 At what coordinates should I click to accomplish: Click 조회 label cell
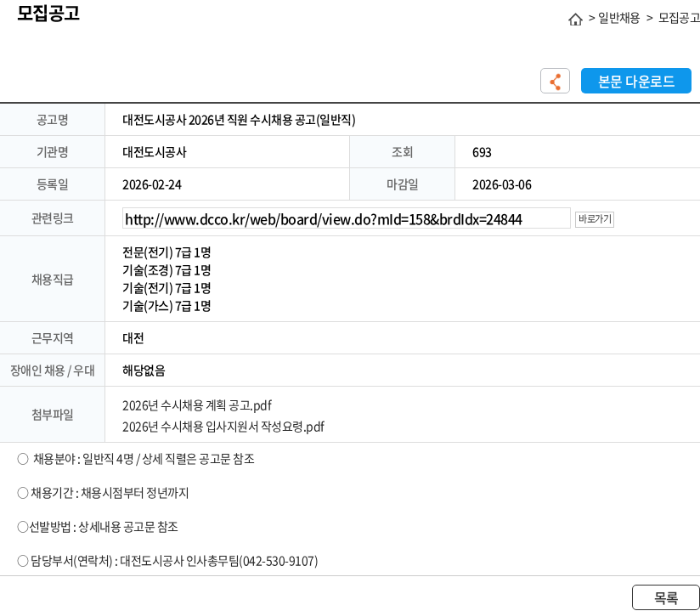pyautogui.click(x=402, y=152)
